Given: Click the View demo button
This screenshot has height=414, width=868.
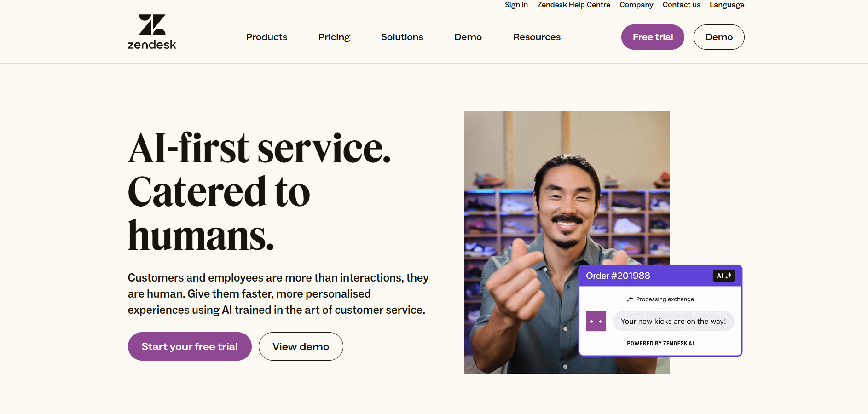Looking at the screenshot, I should pos(301,346).
